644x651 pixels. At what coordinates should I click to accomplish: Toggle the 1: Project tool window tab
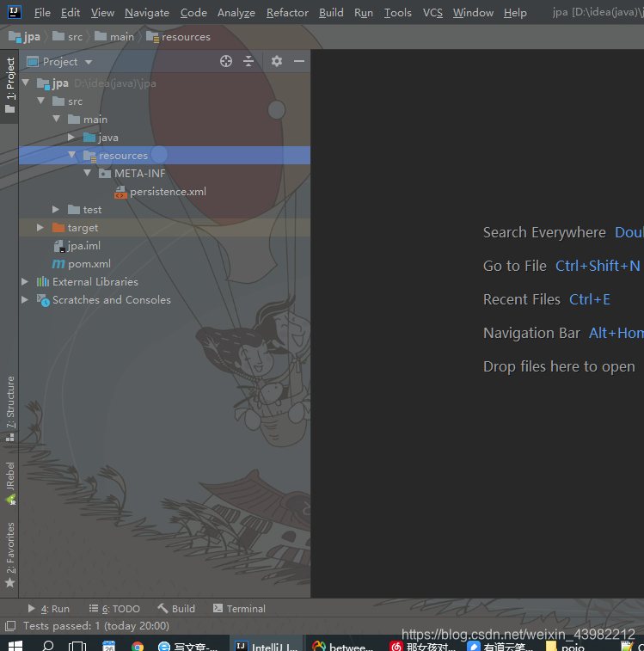click(x=9, y=85)
